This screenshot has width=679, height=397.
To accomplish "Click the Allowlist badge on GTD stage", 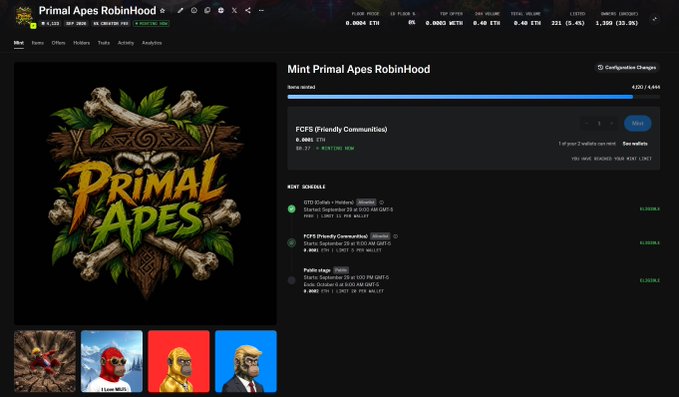I will point(366,202).
